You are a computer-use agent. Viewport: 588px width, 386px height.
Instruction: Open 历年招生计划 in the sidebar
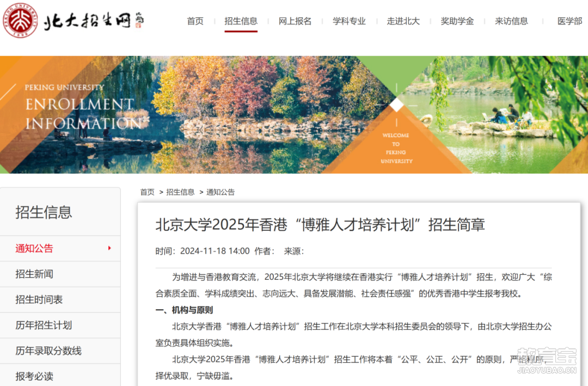(x=60, y=325)
